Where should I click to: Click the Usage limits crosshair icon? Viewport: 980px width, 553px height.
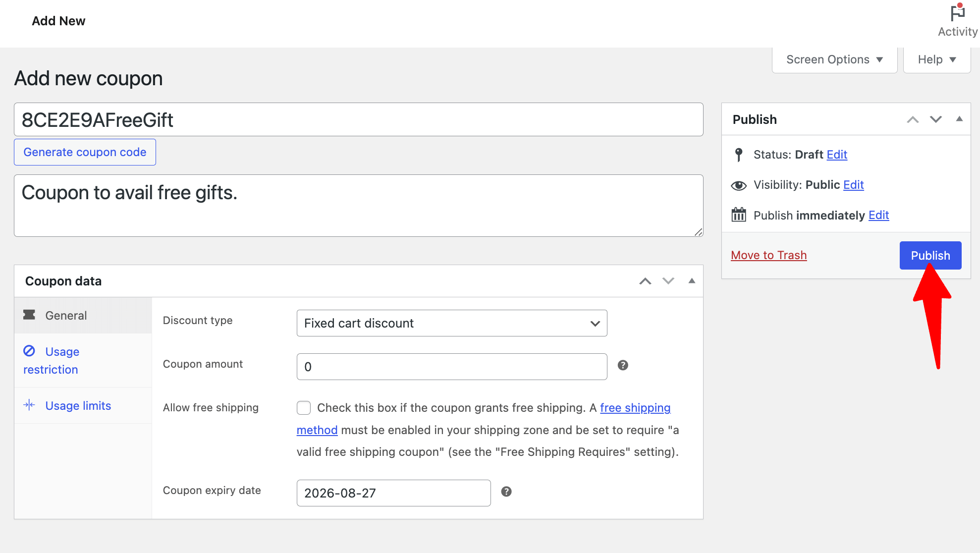click(29, 405)
